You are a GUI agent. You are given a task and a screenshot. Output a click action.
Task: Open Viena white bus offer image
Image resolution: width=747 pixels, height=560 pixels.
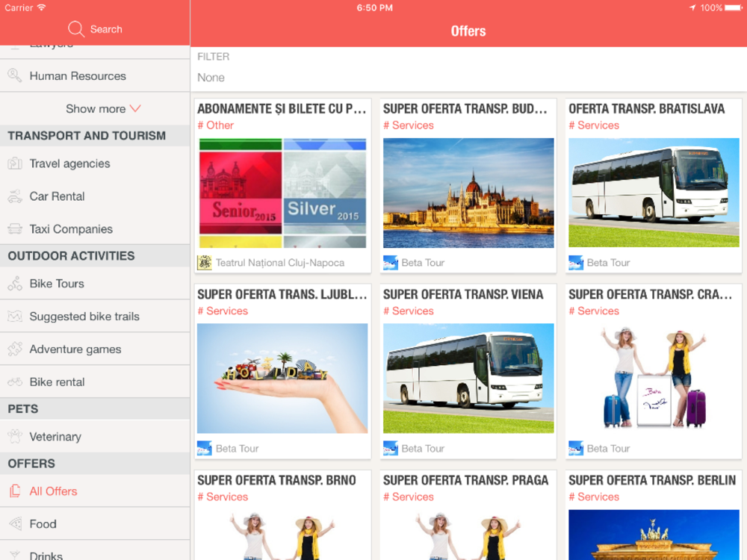[x=468, y=379]
